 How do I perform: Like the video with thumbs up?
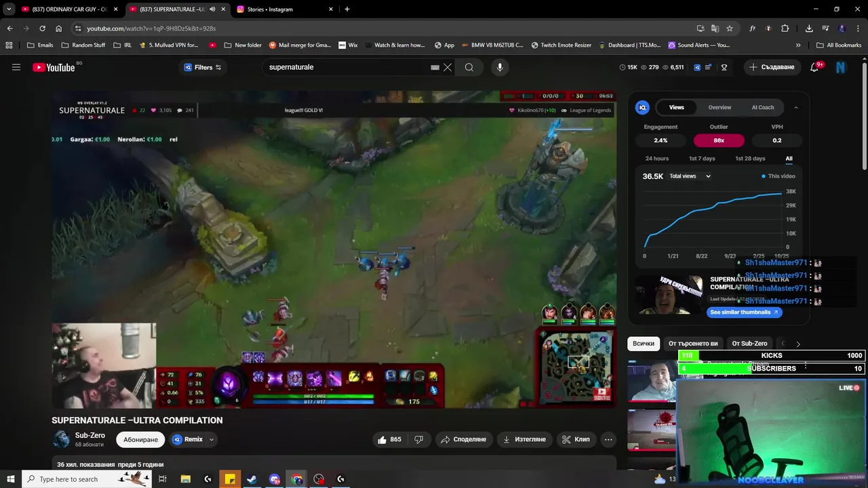tap(389, 439)
